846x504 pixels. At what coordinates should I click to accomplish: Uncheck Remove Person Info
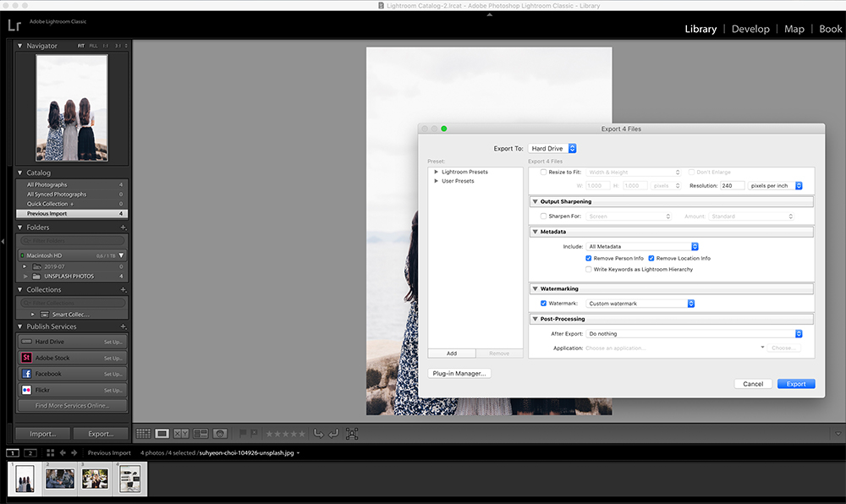pos(588,258)
